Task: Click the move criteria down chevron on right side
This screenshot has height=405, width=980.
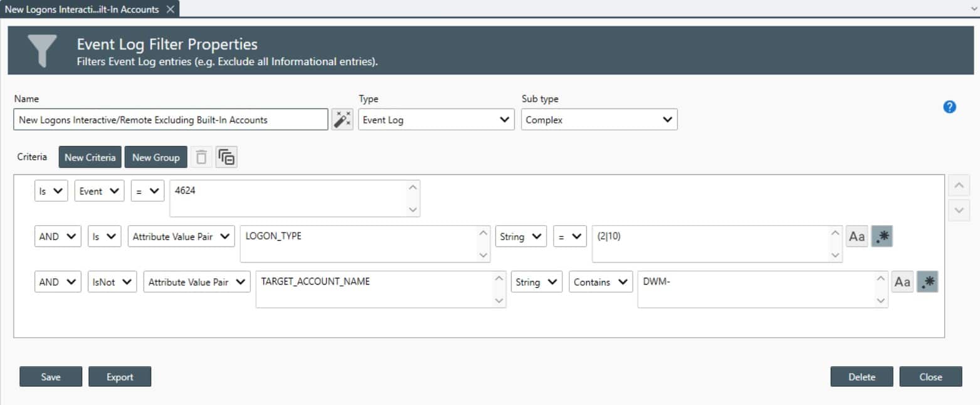Action: tap(959, 209)
